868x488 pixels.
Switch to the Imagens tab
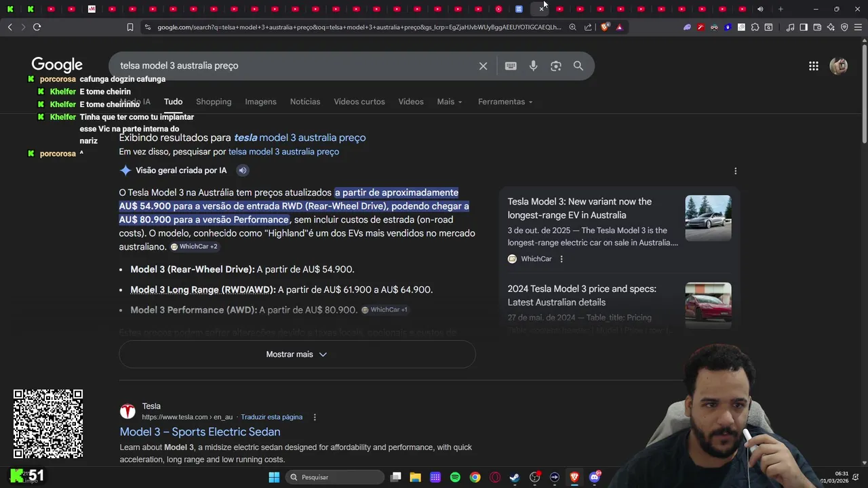click(260, 102)
